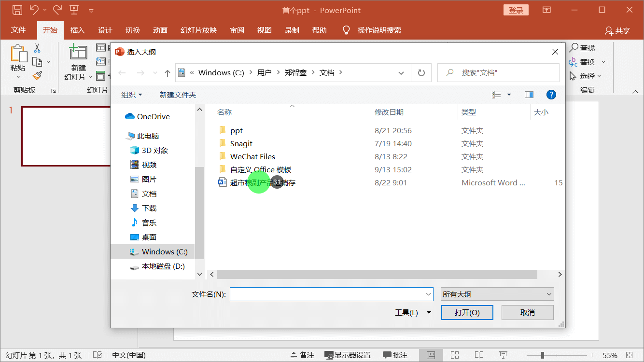Select 本地磁盘 (D:) drive

pyautogui.click(x=157, y=266)
